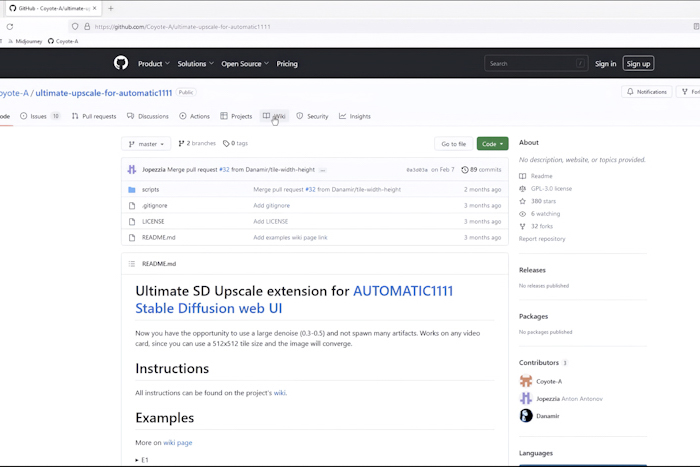Open pull request #32 link in commit header
The width and height of the screenshot is (700, 467).
(224, 170)
